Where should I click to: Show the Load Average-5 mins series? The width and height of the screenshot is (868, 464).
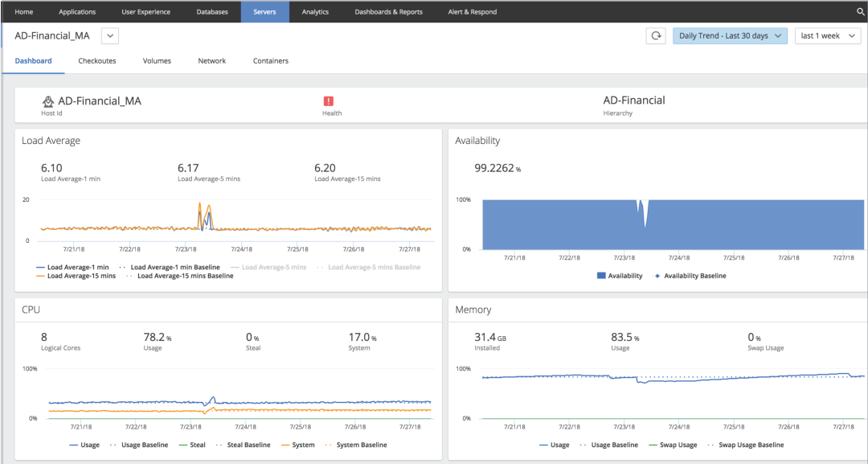coord(273,267)
